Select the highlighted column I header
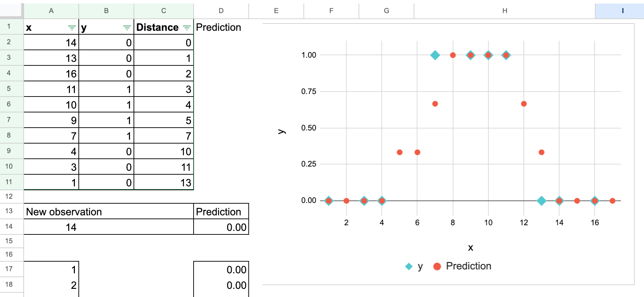This screenshot has height=297, width=644. 622,11
